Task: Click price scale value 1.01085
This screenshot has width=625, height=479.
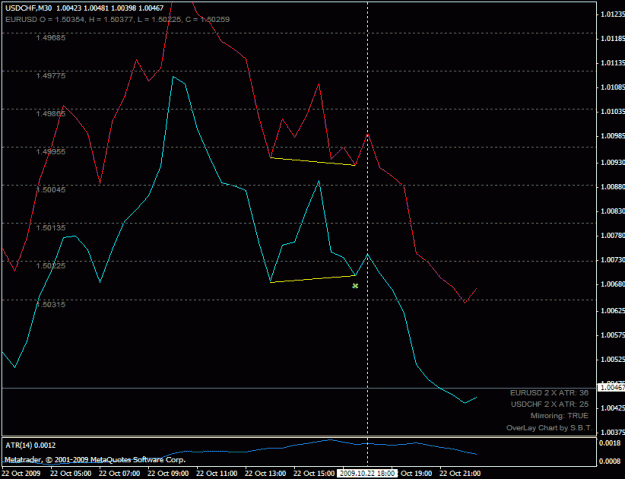Action: 612,87
